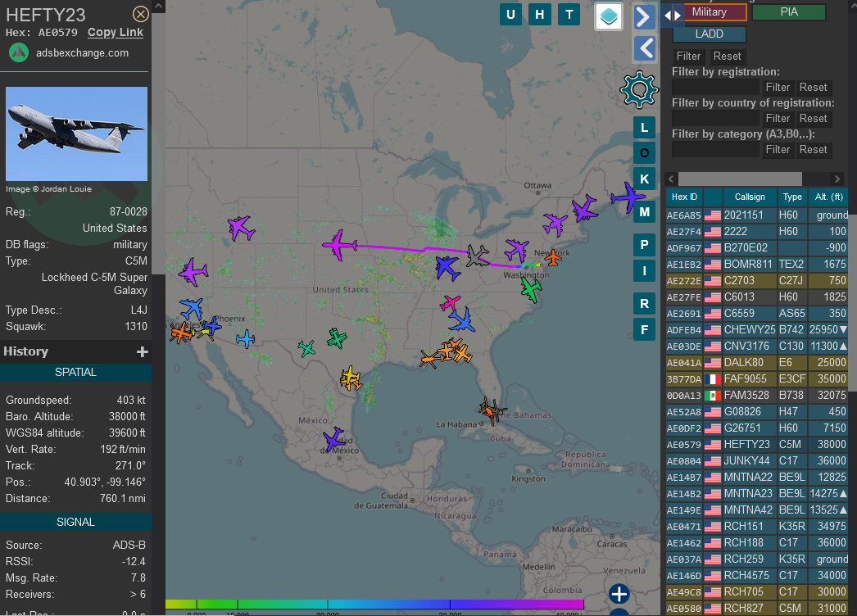Click into the registration filter text box
Viewport: 857px width, 616px height.
[716, 88]
